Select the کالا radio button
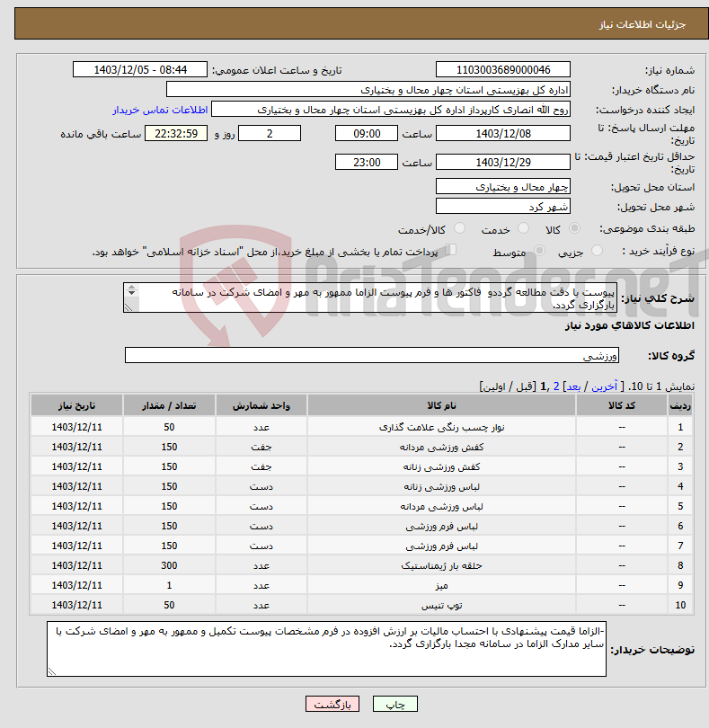709x728 pixels. (x=574, y=228)
